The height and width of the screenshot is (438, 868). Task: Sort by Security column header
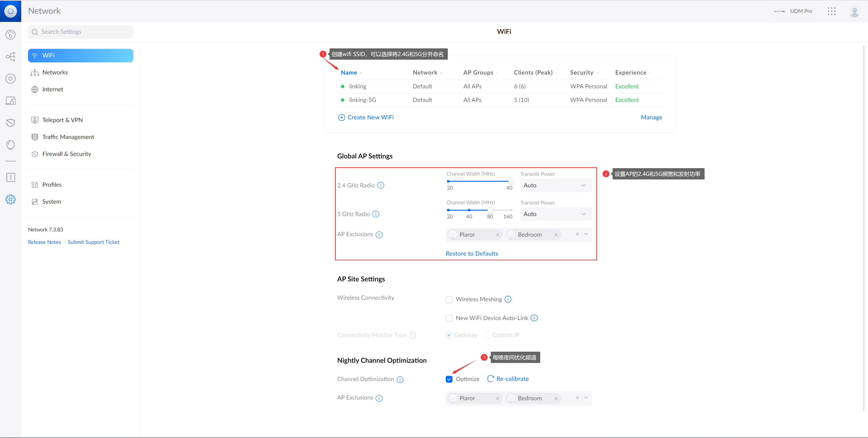point(584,73)
